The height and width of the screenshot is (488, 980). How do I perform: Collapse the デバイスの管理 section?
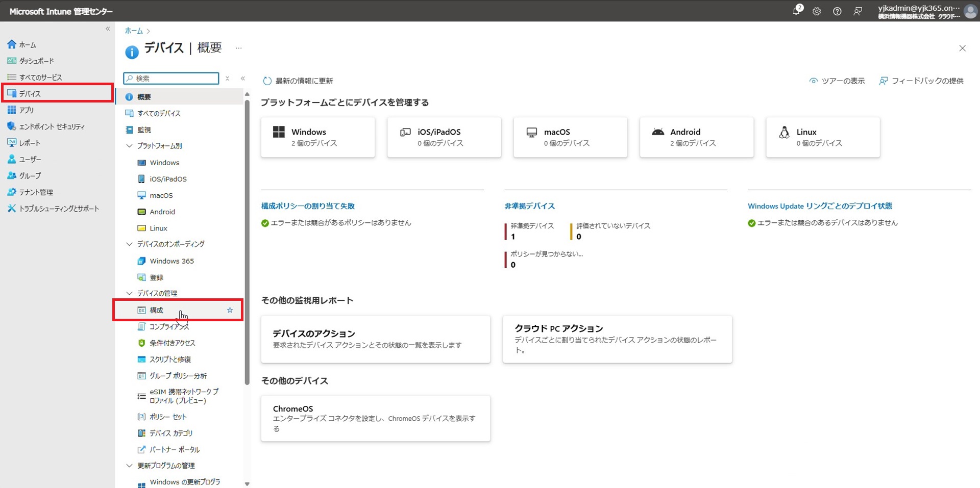130,293
